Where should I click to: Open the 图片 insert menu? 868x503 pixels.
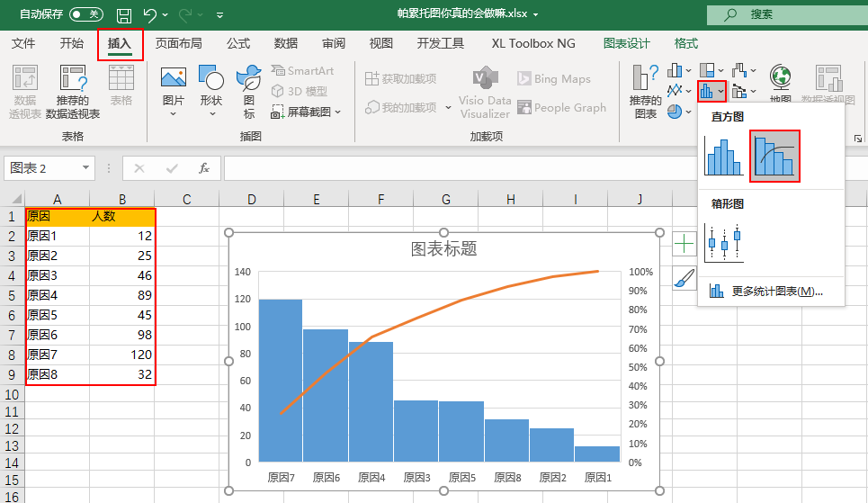174,92
